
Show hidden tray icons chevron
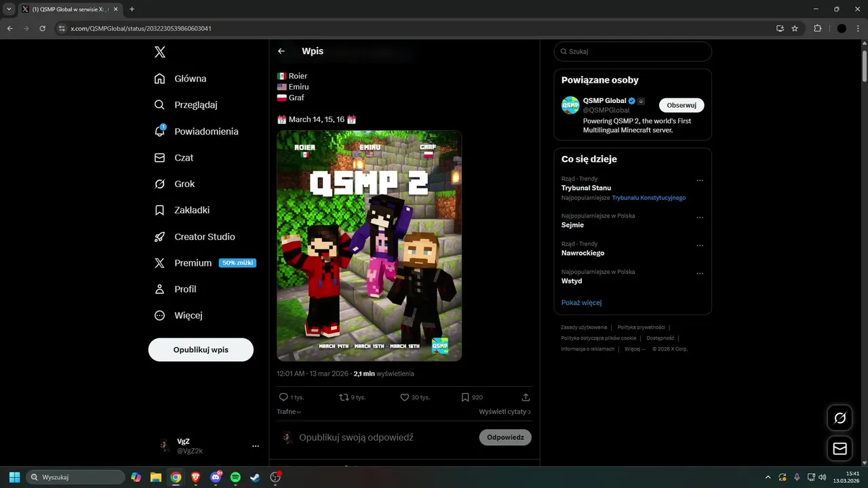click(x=768, y=477)
